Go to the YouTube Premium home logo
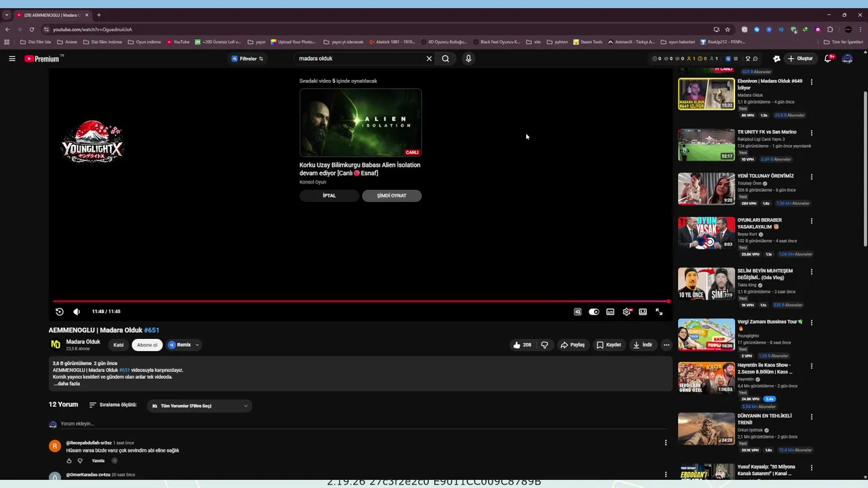The width and height of the screenshot is (868, 488). pyautogui.click(x=43, y=59)
